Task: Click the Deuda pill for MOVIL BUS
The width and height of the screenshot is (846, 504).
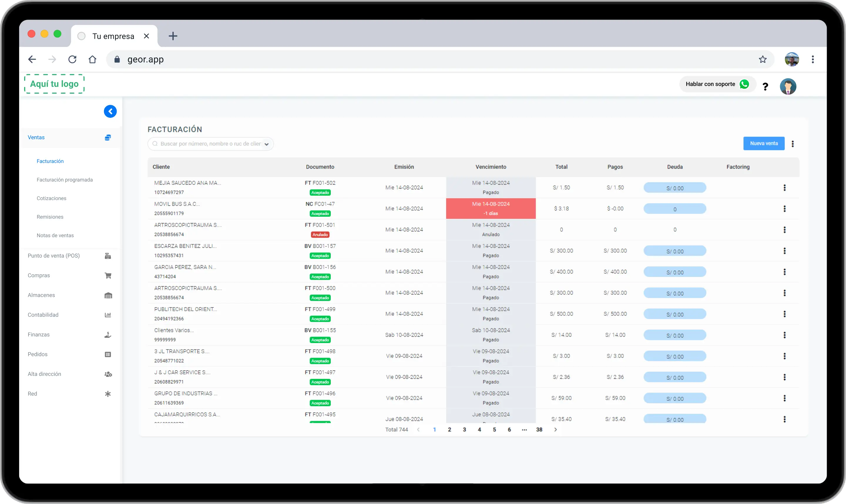Action: 674,209
